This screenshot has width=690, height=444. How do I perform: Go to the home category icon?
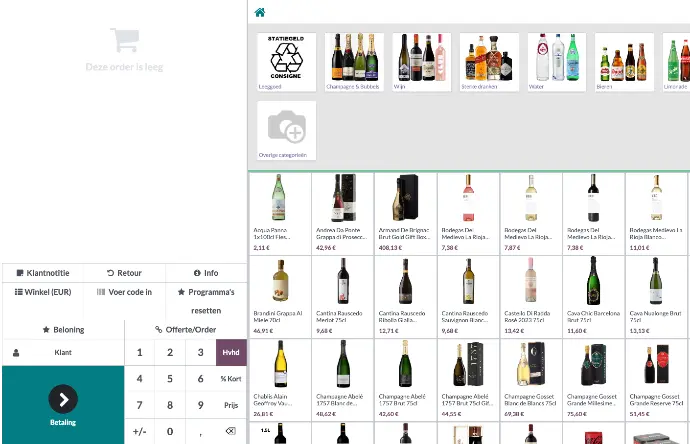pos(260,13)
